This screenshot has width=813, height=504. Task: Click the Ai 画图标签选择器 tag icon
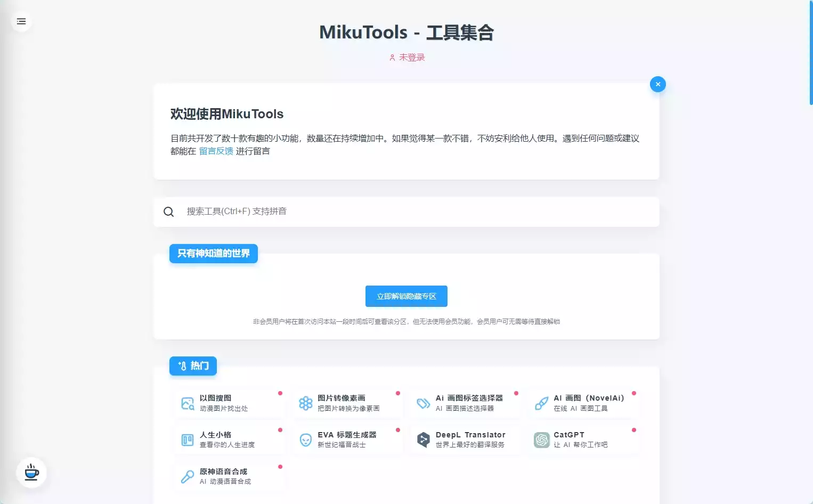[424, 403]
